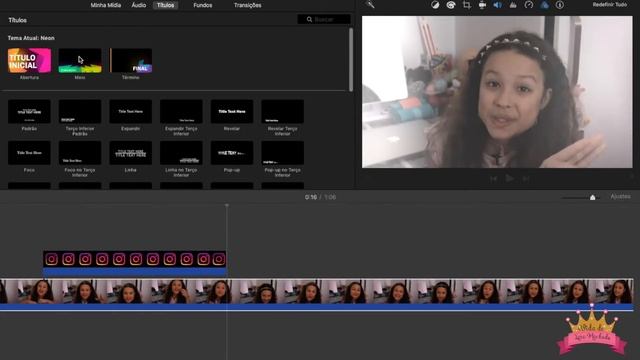Open the volume speaker controls

(498, 5)
